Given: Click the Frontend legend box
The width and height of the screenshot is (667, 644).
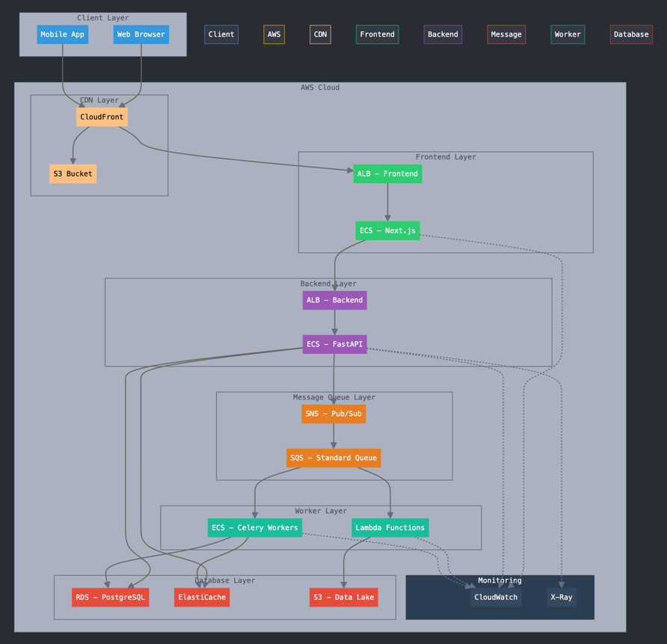Looking at the screenshot, I should tap(378, 34).
